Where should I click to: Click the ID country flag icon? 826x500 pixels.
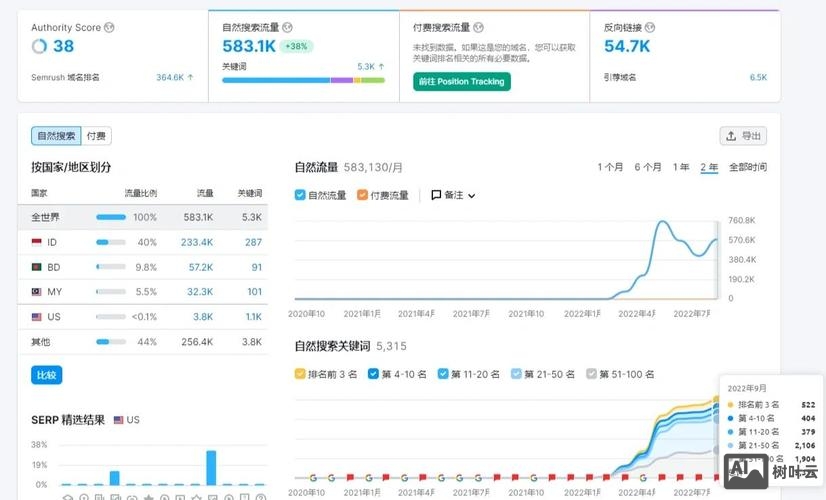[x=36, y=242]
